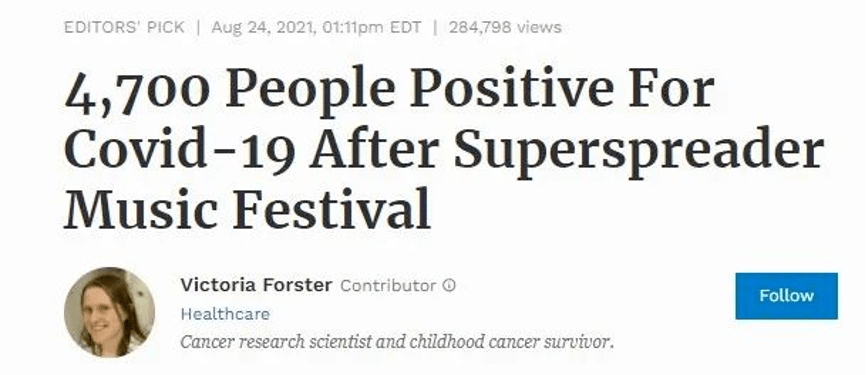Open Victoria Forster's profile photo

109,312
